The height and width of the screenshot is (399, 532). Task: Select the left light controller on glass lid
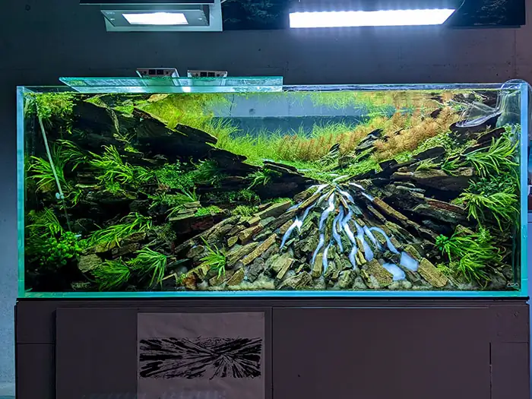[158, 73]
